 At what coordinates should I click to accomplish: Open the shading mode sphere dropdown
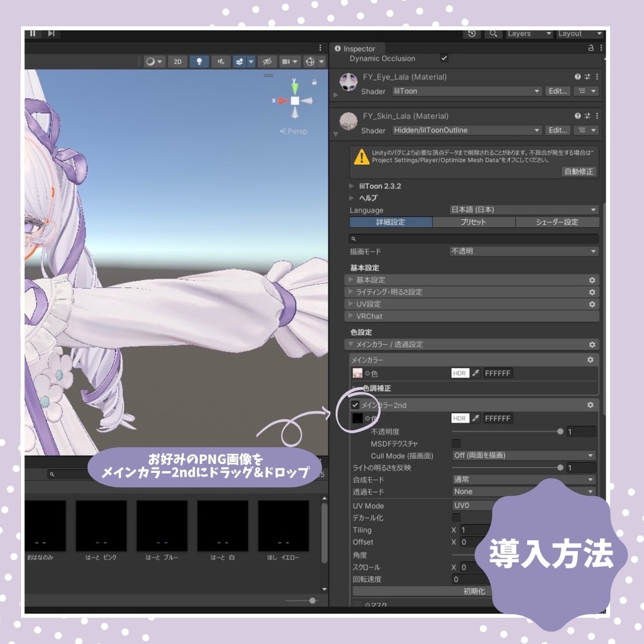click(x=155, y=62)
